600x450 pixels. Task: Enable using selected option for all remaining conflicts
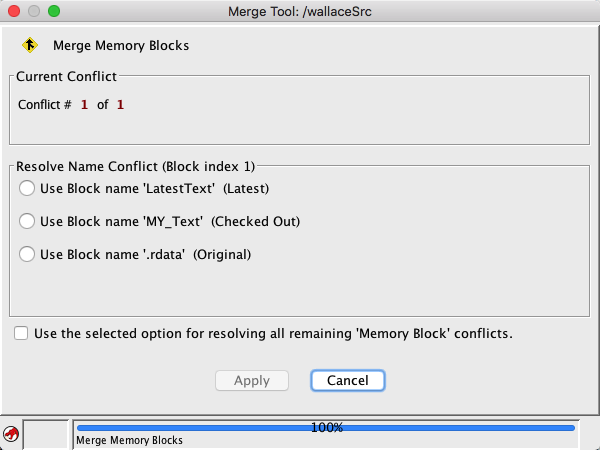pyautogui.click(x=21, y=333)
